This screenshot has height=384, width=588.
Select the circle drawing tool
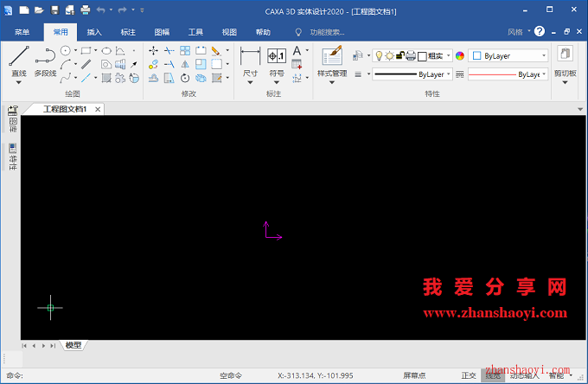[x=66, y=50]
